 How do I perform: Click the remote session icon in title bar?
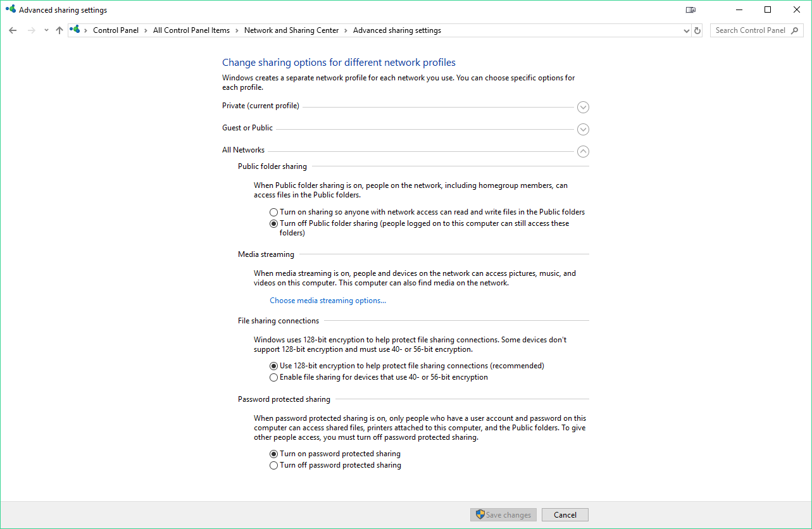point(690,9)
